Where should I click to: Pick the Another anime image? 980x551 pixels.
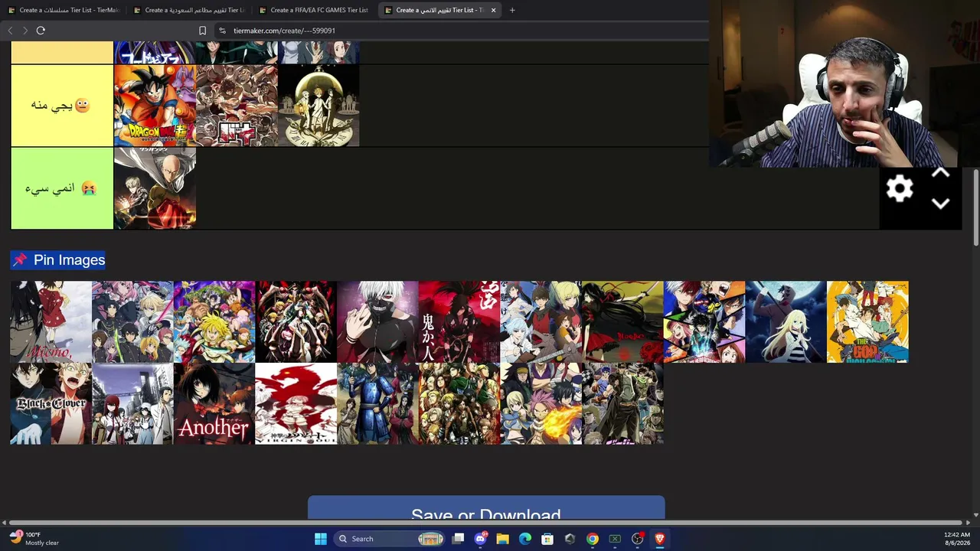pos(214,403)
